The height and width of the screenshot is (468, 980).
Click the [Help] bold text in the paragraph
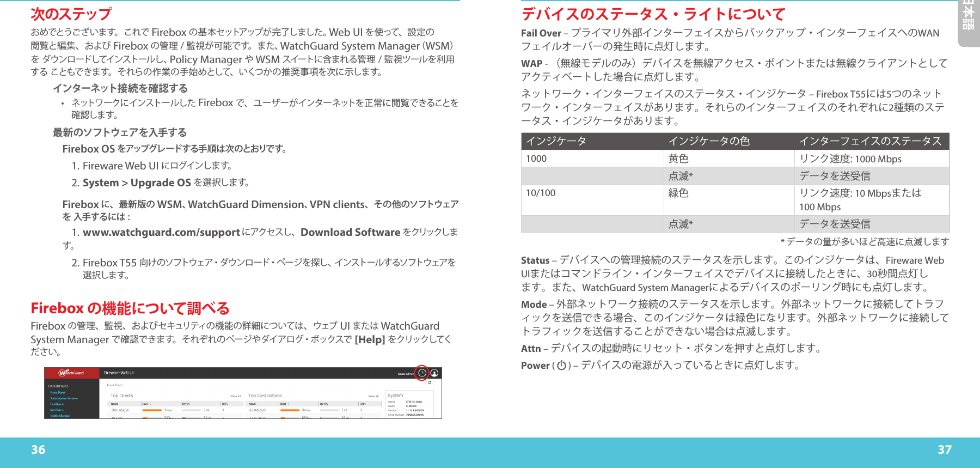(370, 339)
